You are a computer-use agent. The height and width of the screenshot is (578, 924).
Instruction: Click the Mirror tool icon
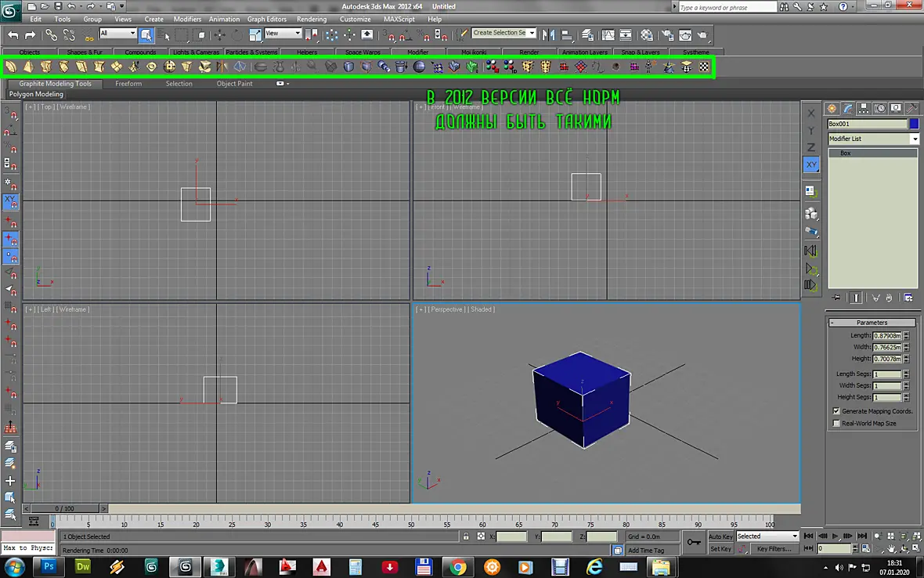click(x=548, y=35)
